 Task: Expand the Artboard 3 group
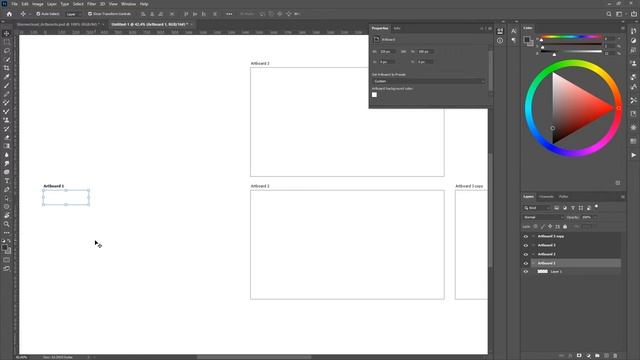coord(533,245)
